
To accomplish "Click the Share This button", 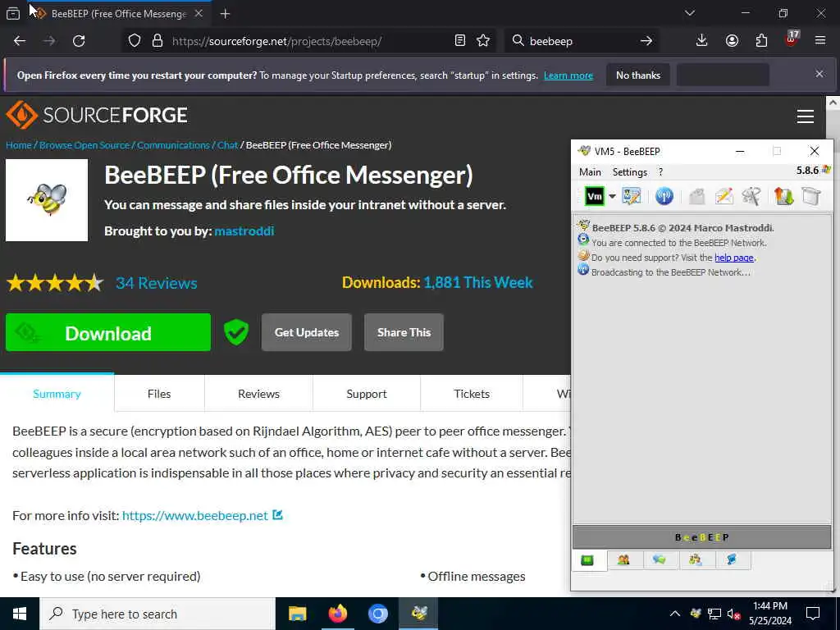I will [x=404, y=332].
